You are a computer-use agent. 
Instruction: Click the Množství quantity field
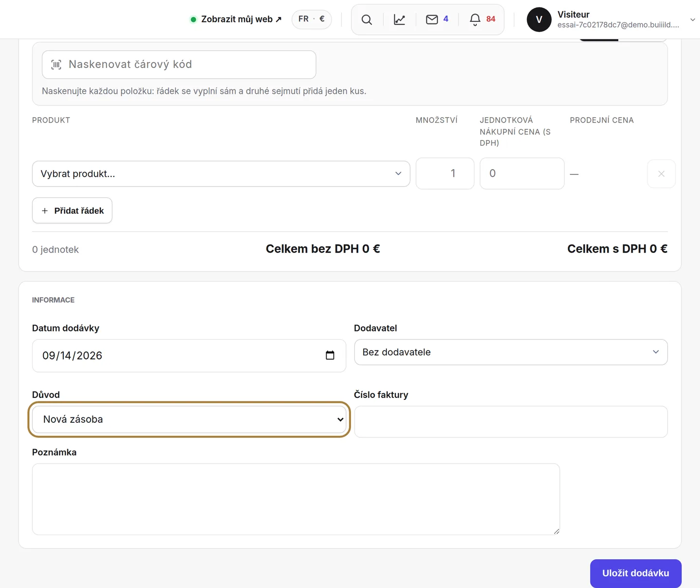(445, 173)
